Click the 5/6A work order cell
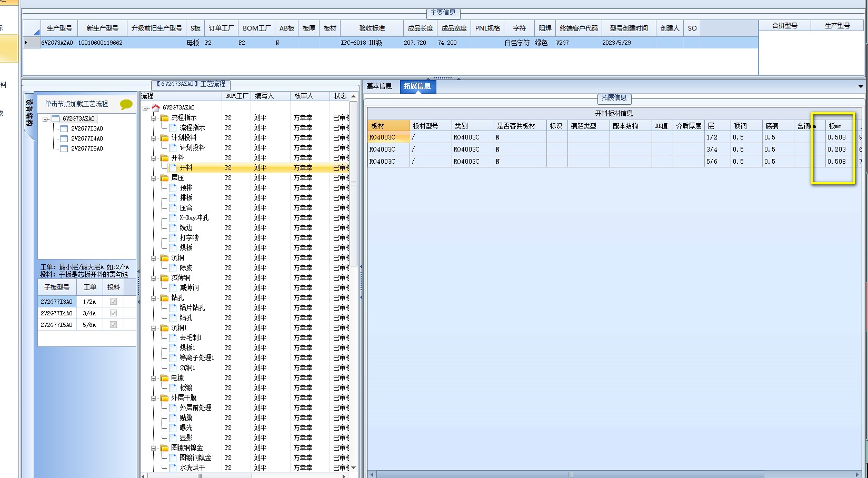868x478 pixels. pos(89,325)
